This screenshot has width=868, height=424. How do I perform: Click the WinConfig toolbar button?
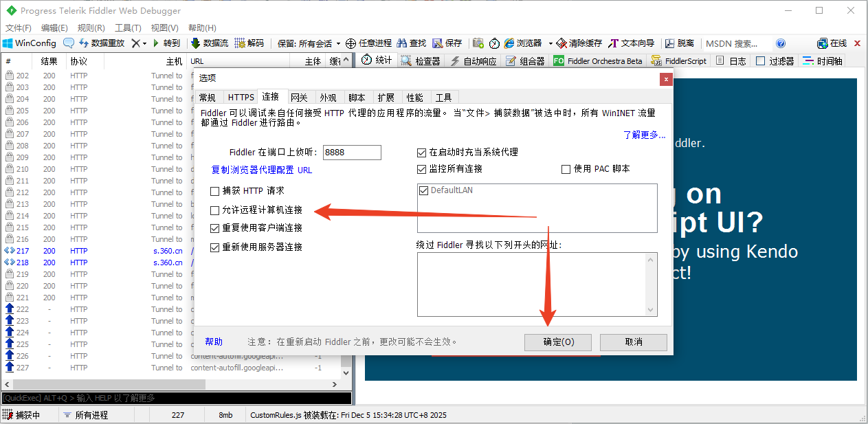click(29, 43)
